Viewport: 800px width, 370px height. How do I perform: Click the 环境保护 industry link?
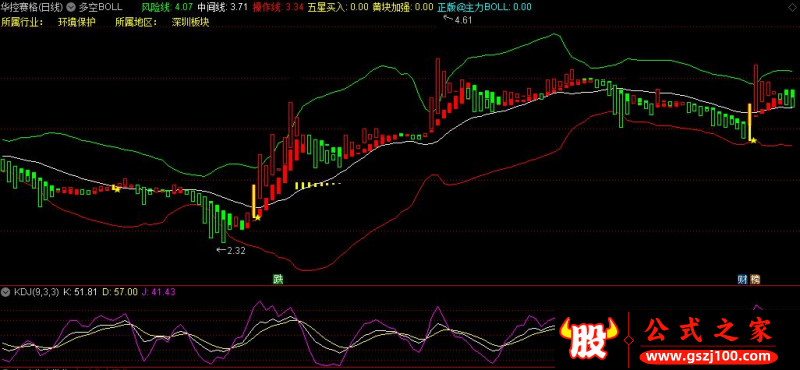[77, 22]
